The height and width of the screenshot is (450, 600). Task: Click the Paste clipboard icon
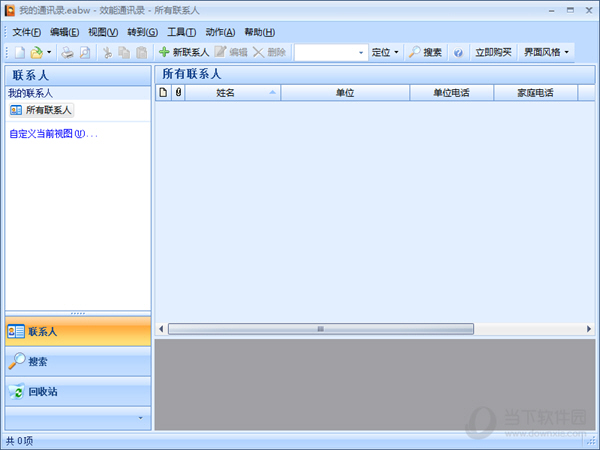(x=142, y=52)
